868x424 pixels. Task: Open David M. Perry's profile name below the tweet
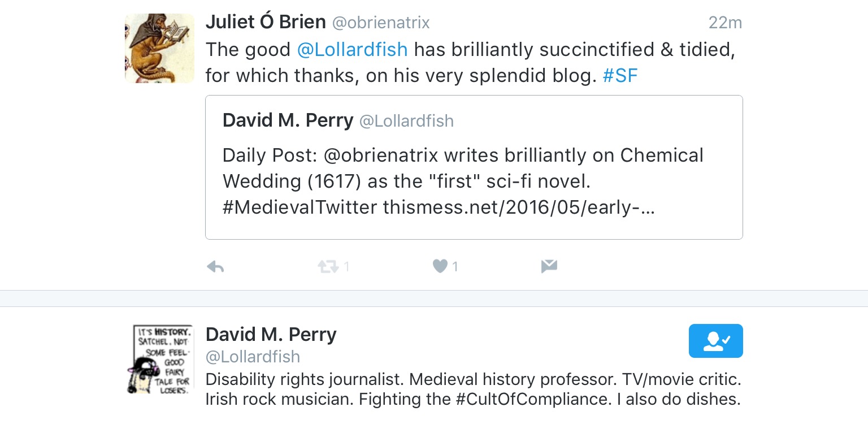pyautogui.click(x=271, y=335)
